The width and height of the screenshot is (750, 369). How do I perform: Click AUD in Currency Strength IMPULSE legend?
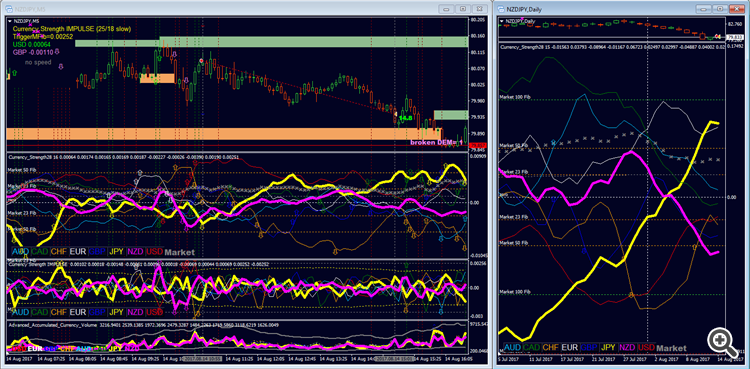coord(20,312)
